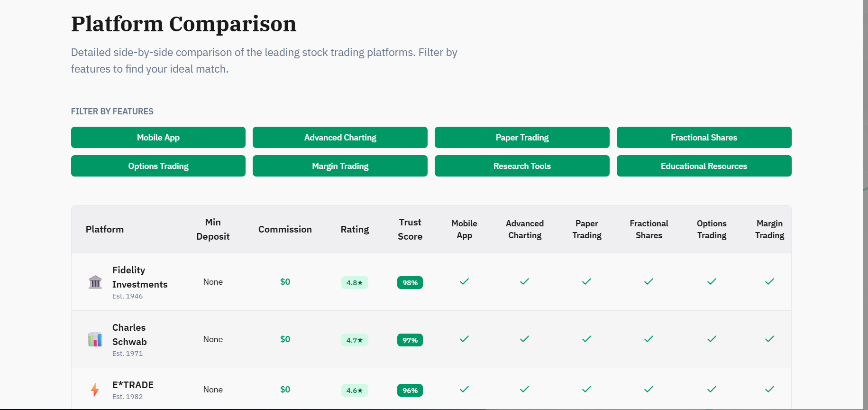Viewport: 868px width, 410px height.
Task: Toggle the Research Tools feature filter
Action: (x=522, y=166)
